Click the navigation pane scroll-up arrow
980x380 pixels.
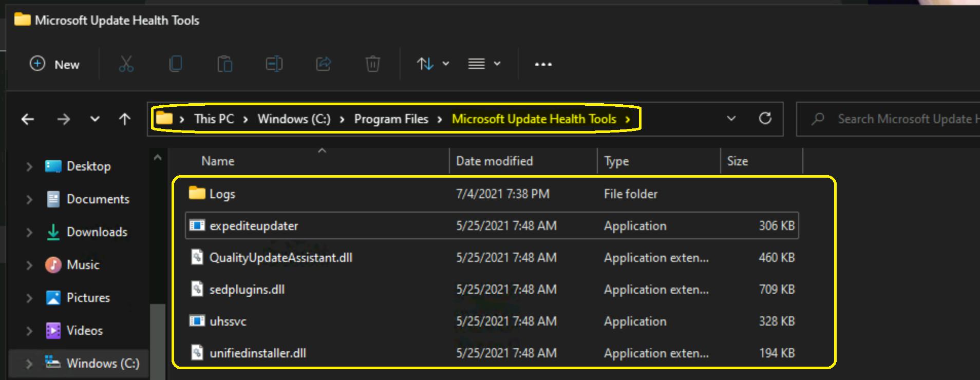158,158
